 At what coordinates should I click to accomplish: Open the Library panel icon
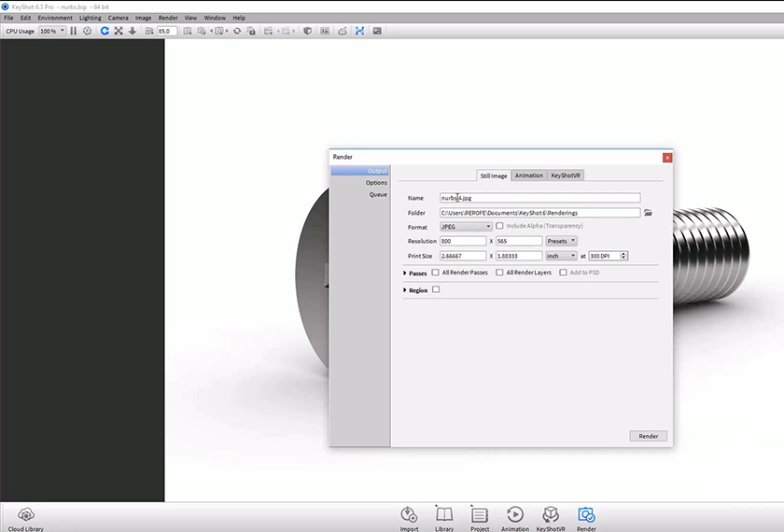pos(444,514)
